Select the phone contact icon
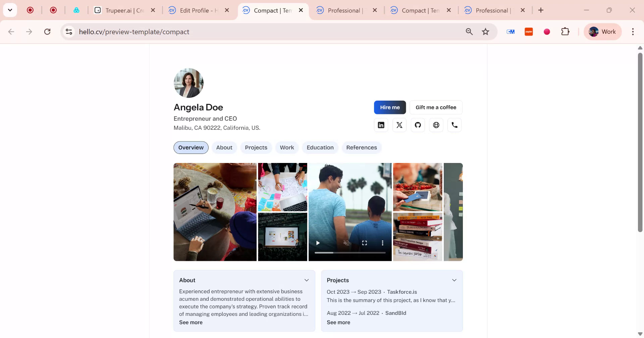 [454, 125]
